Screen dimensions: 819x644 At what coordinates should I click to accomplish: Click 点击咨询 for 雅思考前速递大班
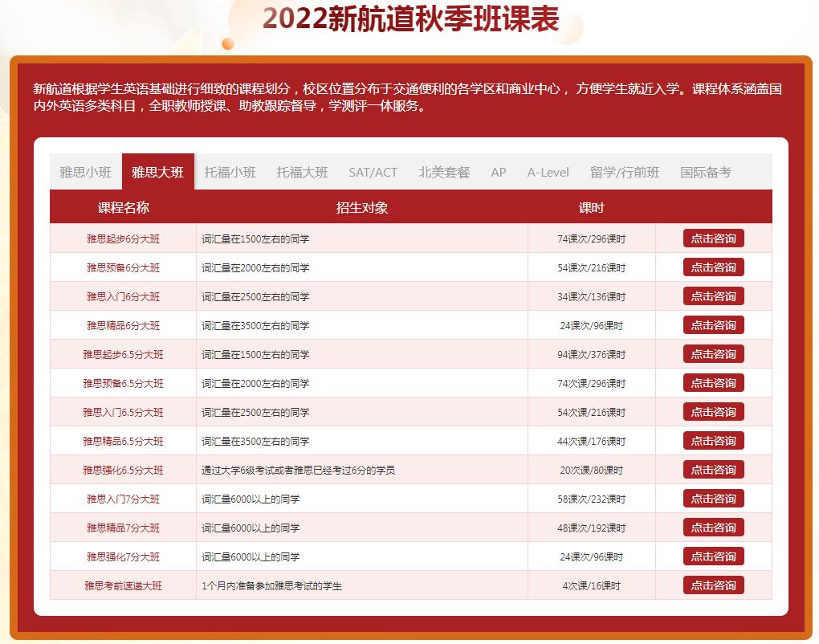tap(714, 585)
